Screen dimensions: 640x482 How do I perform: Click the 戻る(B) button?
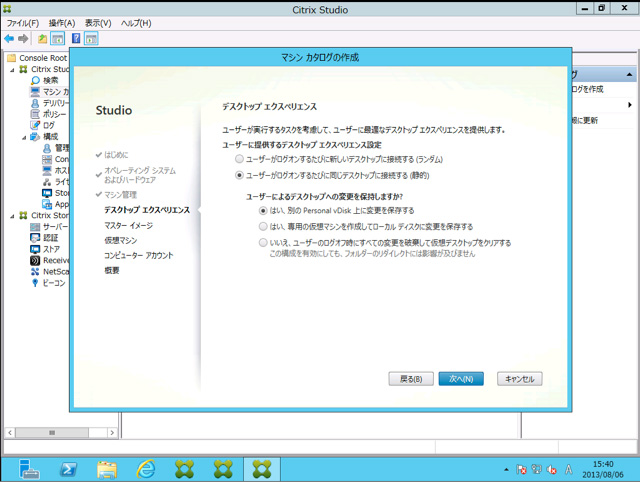pos(411,379)
